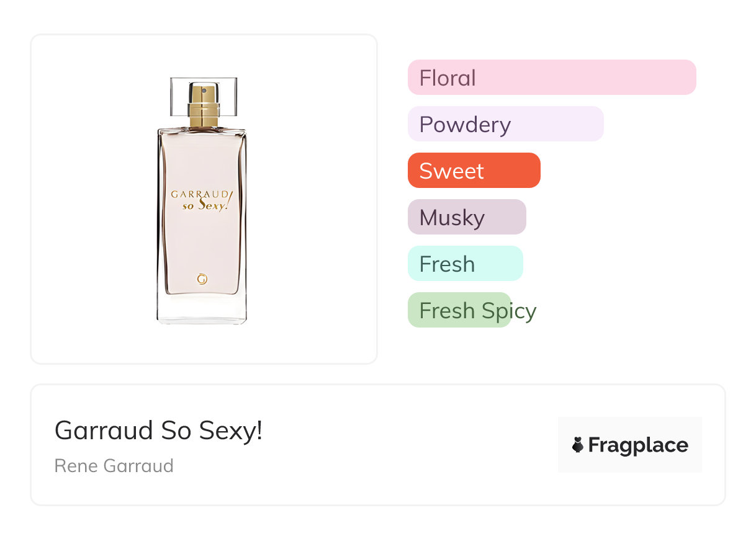Click the clear glass base of bottle

coord(202,310)
